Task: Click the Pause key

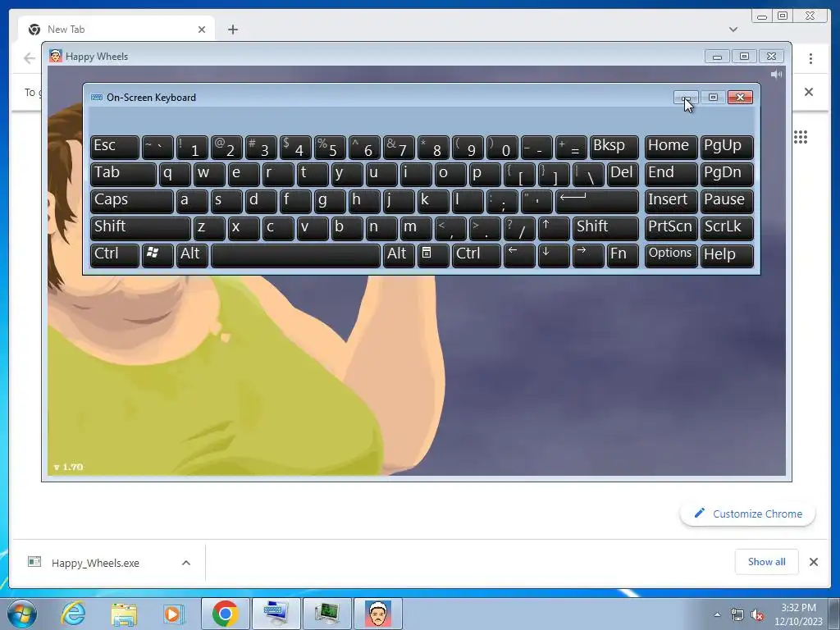Action: click(727, 202)
